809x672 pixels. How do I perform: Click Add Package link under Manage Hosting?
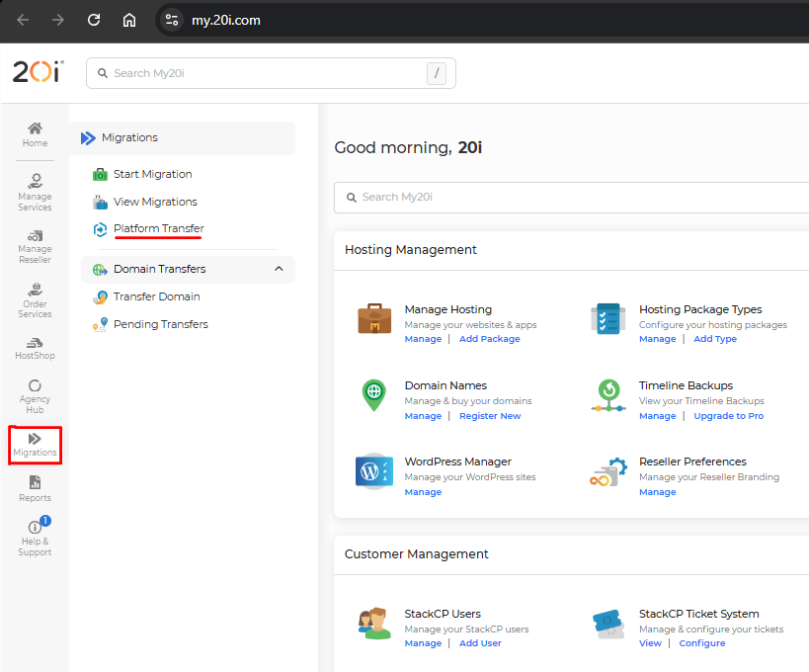point(489,339)
